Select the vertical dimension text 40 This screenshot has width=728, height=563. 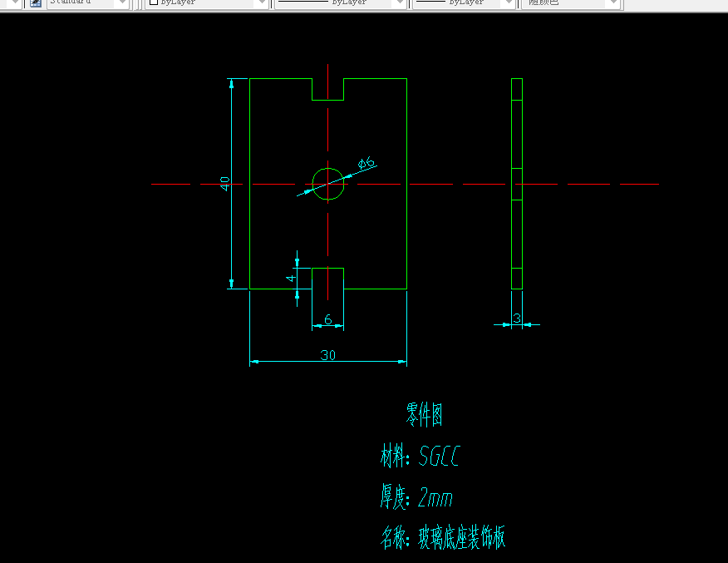(225, 184)
